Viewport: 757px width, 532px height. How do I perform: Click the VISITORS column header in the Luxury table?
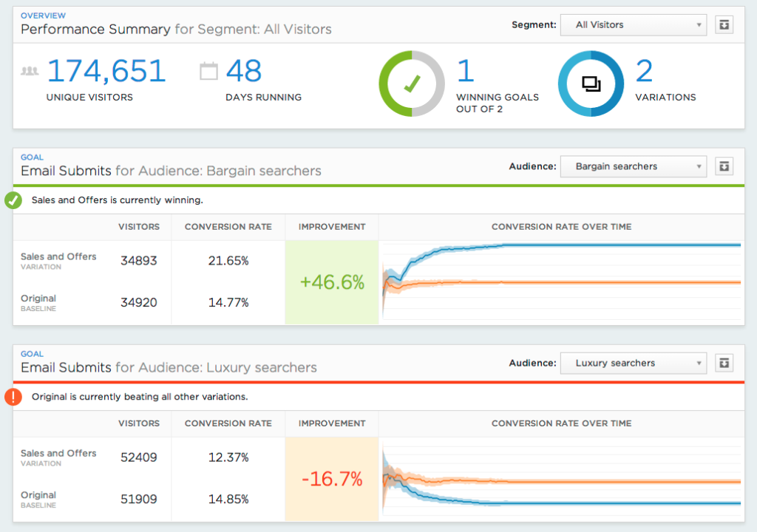(140, 423)
